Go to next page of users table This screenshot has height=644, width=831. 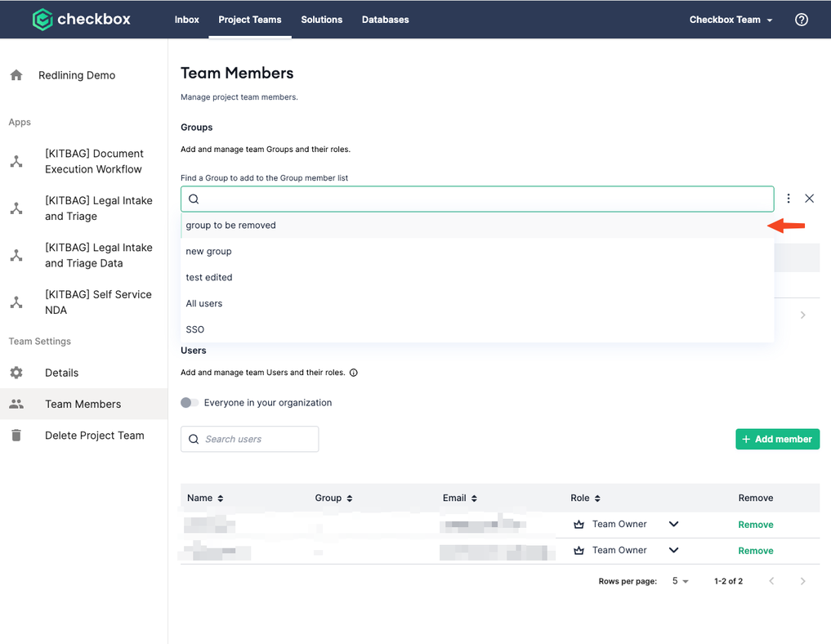tap(803, 581)
